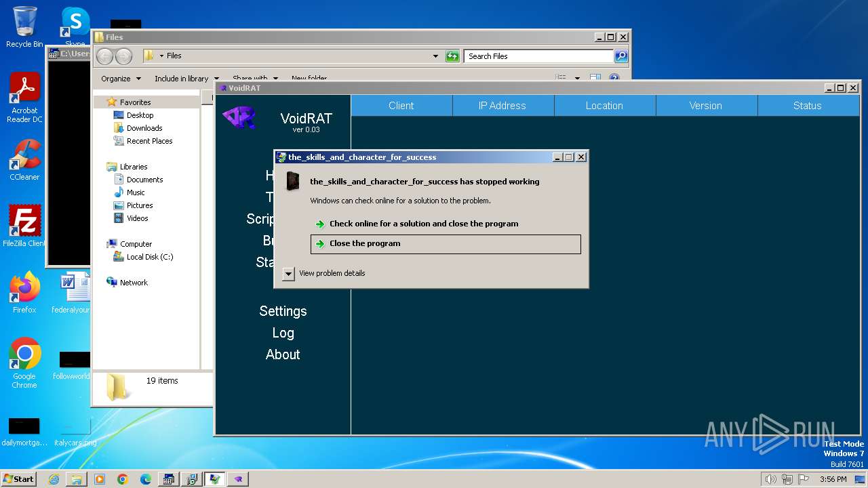Open Internet Explorer from taskbar
This screenshot has width=868, height=488.
click(54, 479)
